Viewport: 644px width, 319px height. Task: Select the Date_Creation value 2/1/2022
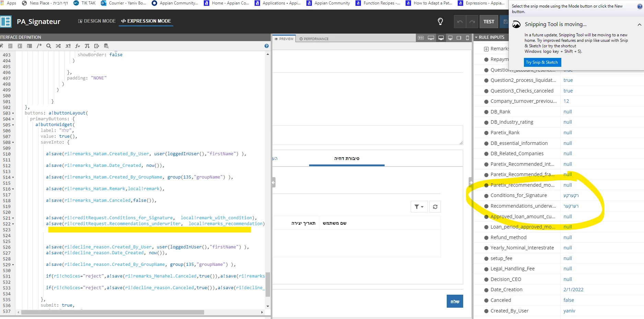coord(573,290)
